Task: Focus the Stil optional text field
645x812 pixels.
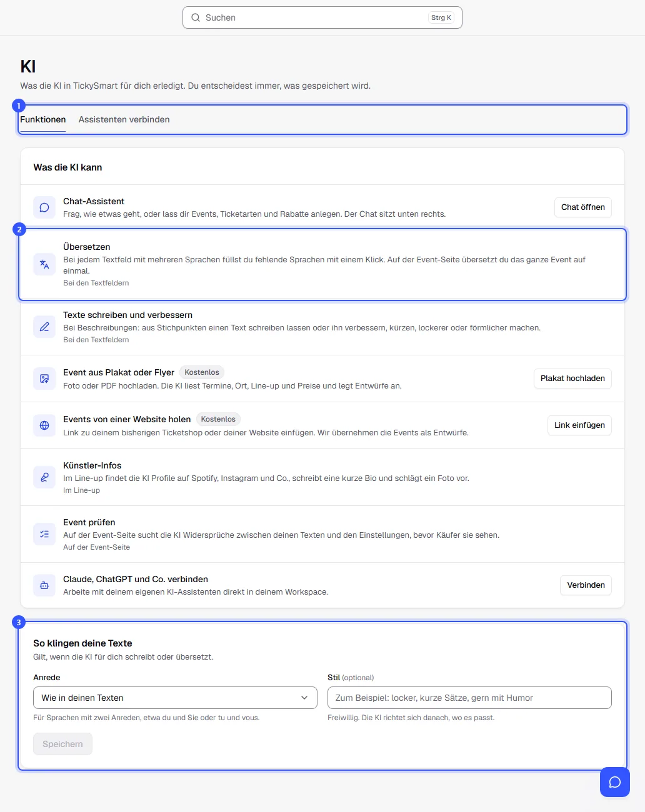Action: (x=469, y=698)
